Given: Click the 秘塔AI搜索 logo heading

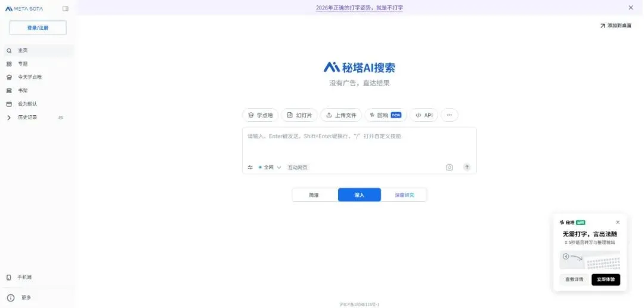Looking at the screenshot, I should click(360, 67).
